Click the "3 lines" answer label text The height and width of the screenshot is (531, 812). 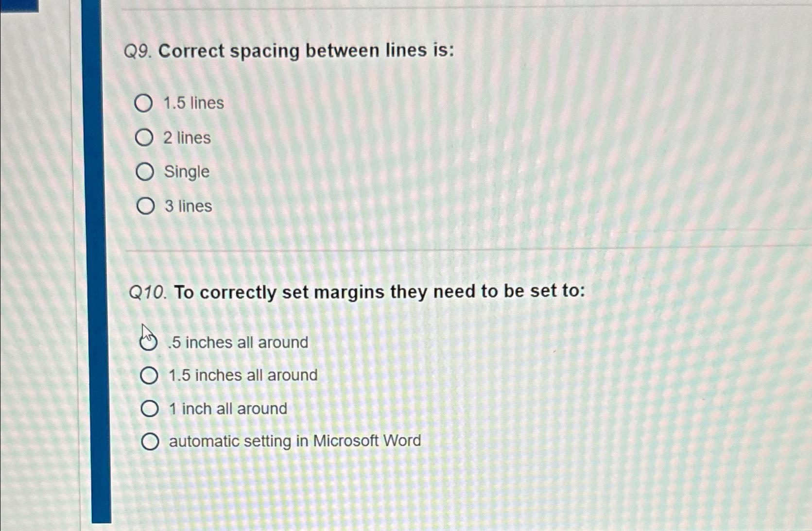[188, 206]
